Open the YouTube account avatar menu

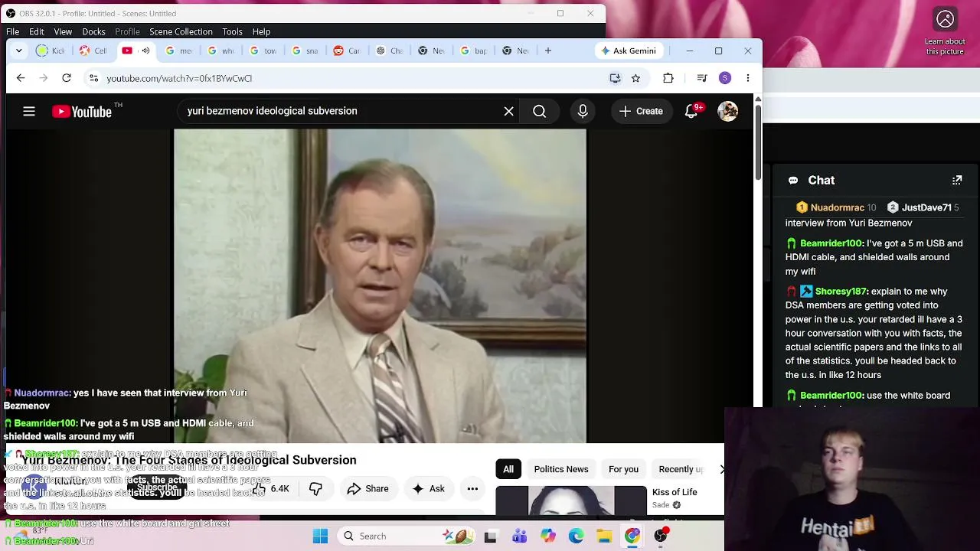tap(727, 112)
